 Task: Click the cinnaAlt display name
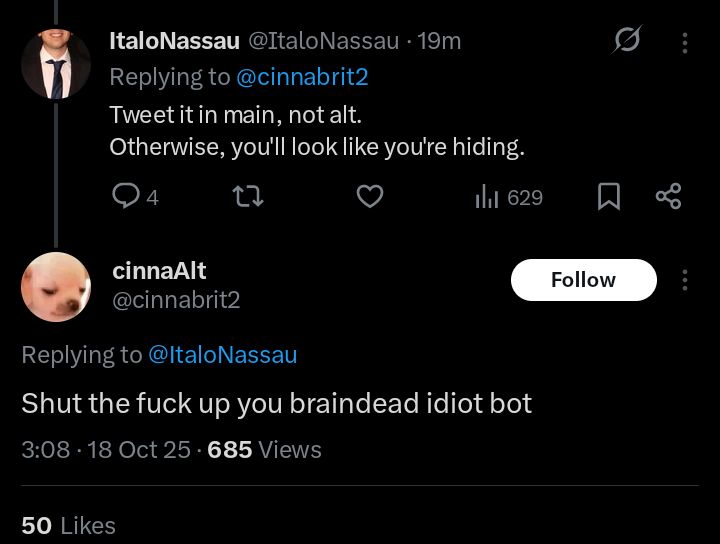[x=160, y=269]
